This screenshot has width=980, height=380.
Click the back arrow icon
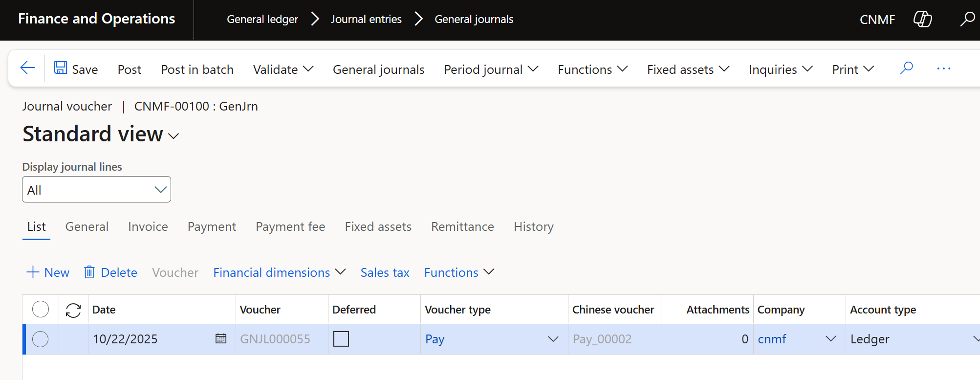pyautogui.click(x=27, y=68)
